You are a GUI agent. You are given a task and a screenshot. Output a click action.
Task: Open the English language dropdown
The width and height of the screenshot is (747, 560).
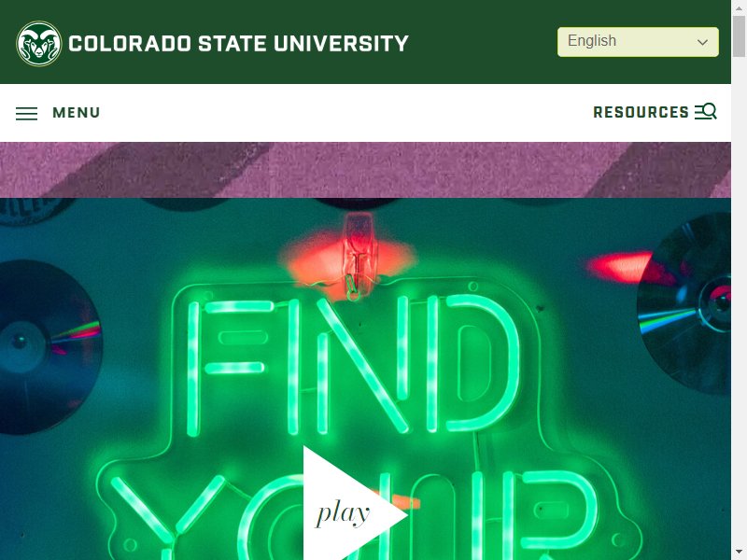[x=638, y=42]
